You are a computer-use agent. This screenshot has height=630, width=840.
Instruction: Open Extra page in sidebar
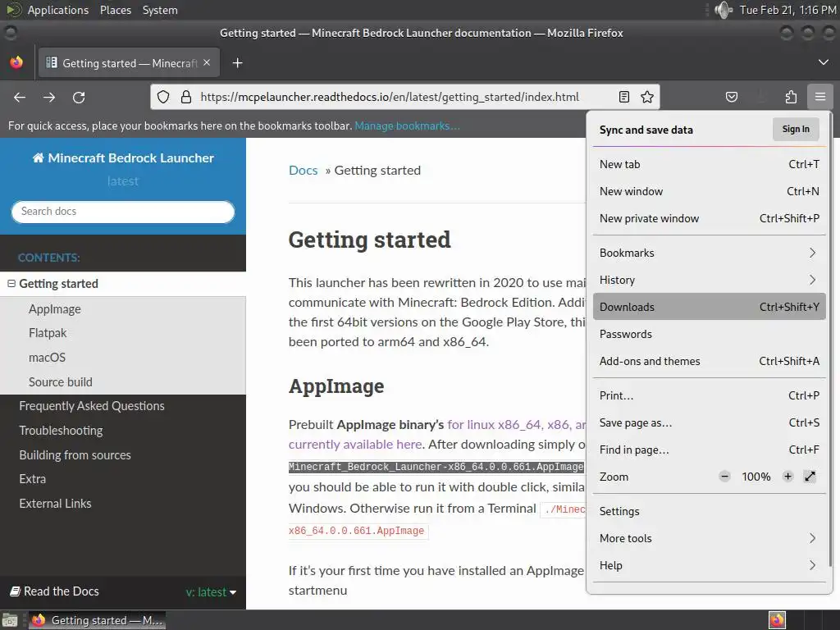click(x=33, y=479)
